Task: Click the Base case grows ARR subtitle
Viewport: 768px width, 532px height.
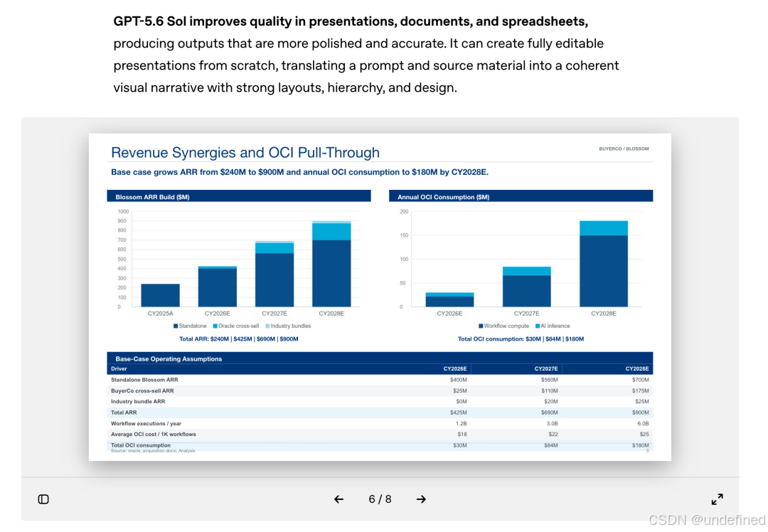Action: pyautogui.click(x=299, y=172)
